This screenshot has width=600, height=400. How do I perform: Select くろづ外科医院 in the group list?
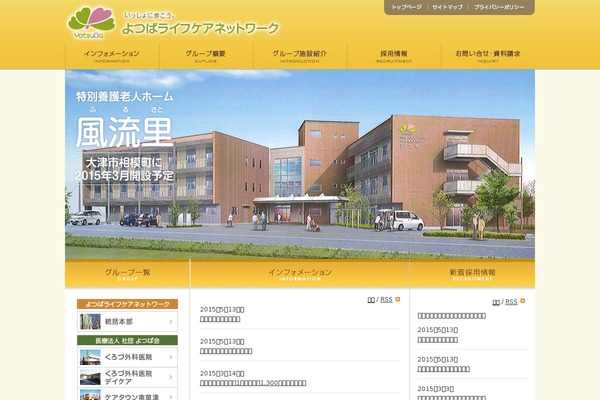127,357
